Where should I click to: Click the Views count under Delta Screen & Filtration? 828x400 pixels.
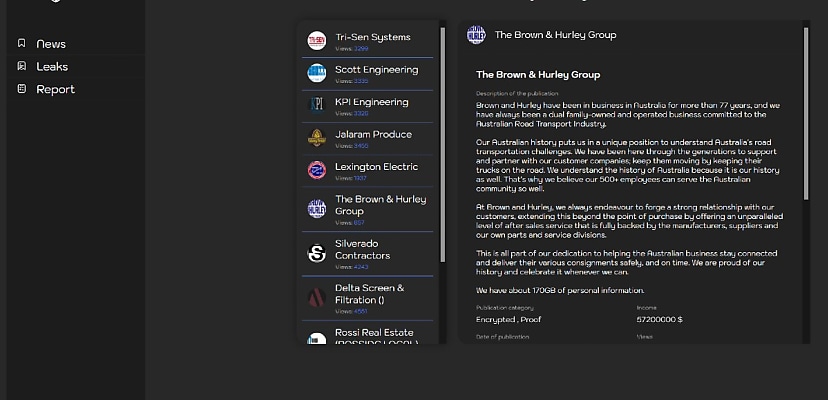pos(361,311)
